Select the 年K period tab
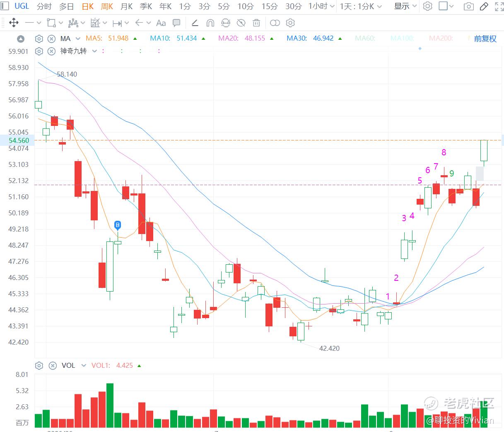The image size is (504, 432). click(x=165, y=6)
